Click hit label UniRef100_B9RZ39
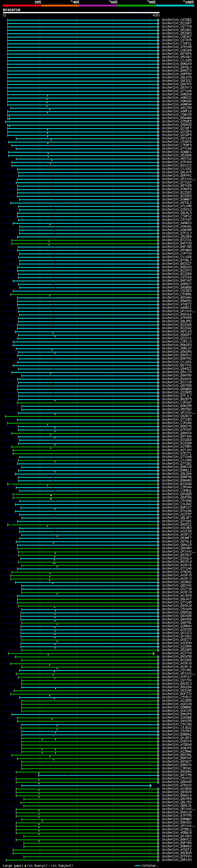Viewport: 197px width, 868px height. click(177, 467)
